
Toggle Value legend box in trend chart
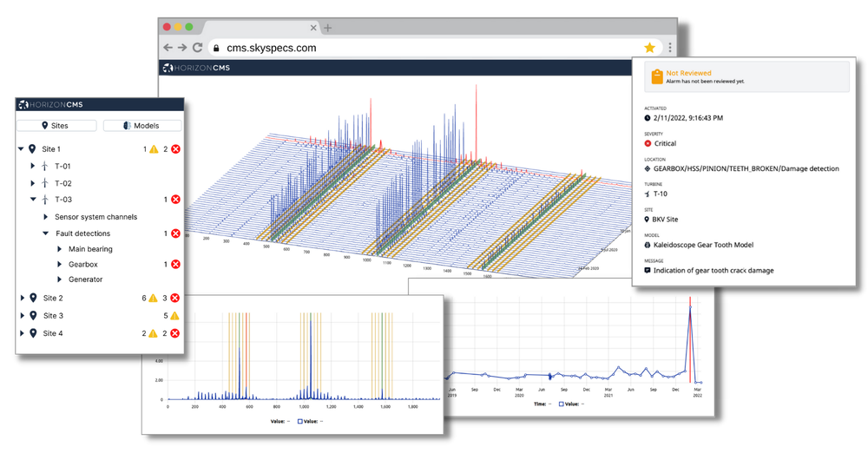[x=561, y=404]
